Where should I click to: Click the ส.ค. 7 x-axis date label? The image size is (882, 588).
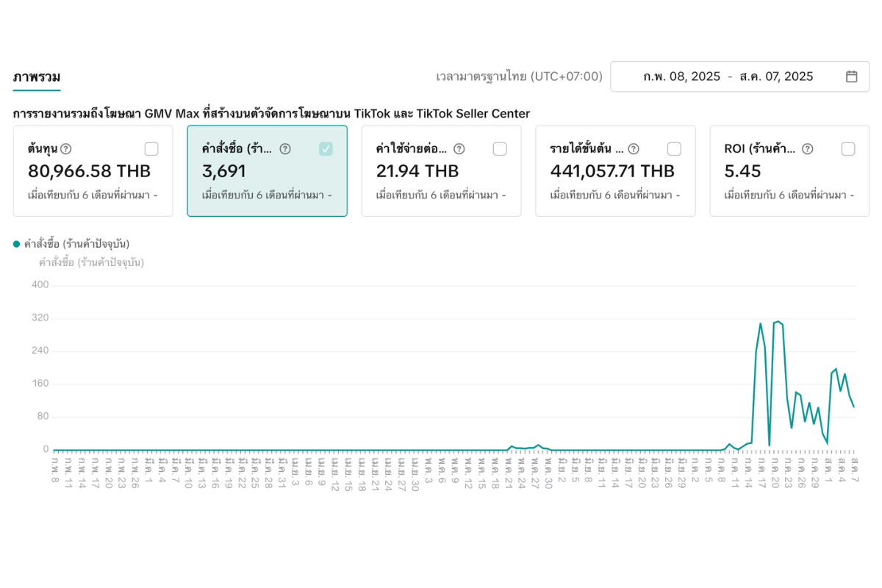[854, 469]
